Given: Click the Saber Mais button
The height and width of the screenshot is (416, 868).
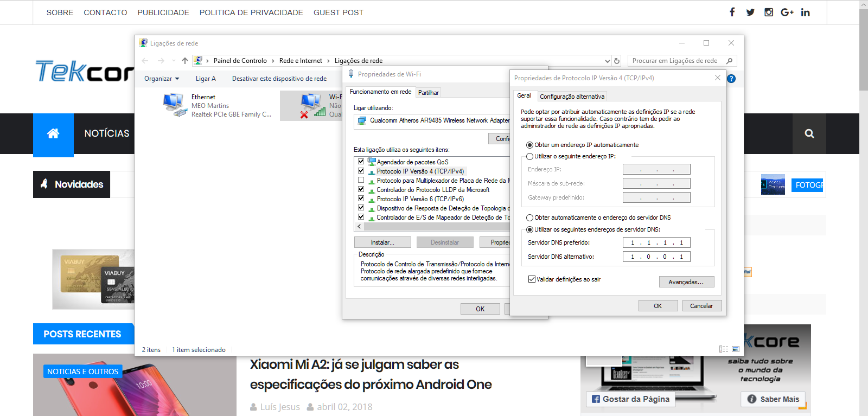Looking at the screenshot, I should 773,399.
